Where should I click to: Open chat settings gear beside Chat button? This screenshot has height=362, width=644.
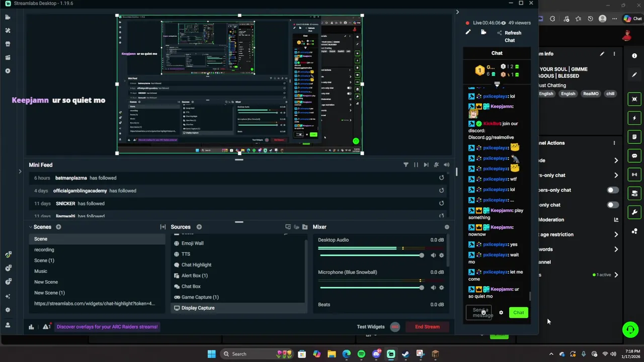pos(501,313)
